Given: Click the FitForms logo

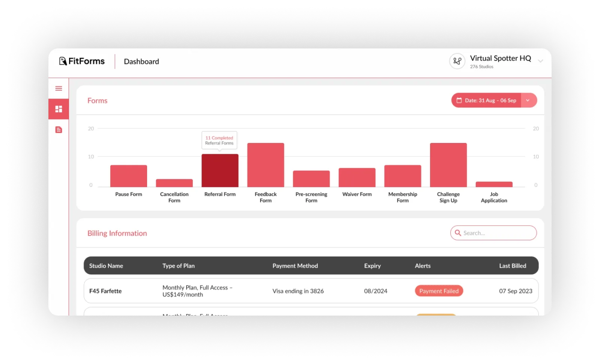Looking at the screenshot, I should tap(82, 61).
